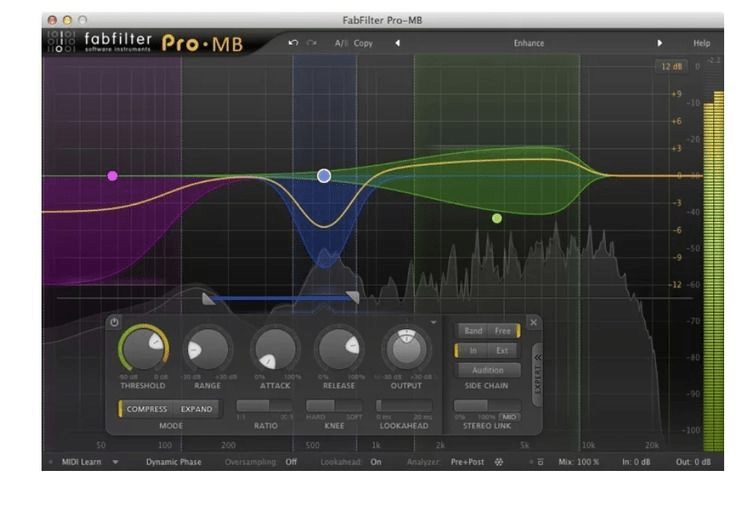
Task: Click the analyzer settings icon
Action: point(498,462)
